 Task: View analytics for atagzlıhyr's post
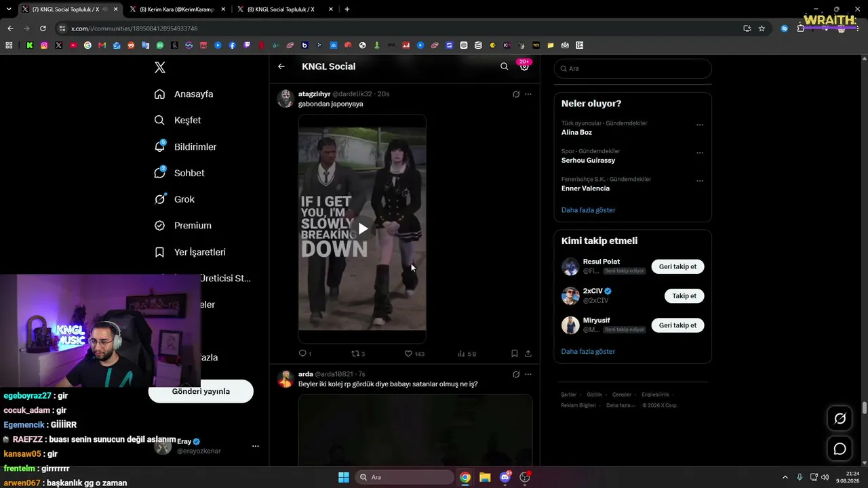(x=467, y=354)
